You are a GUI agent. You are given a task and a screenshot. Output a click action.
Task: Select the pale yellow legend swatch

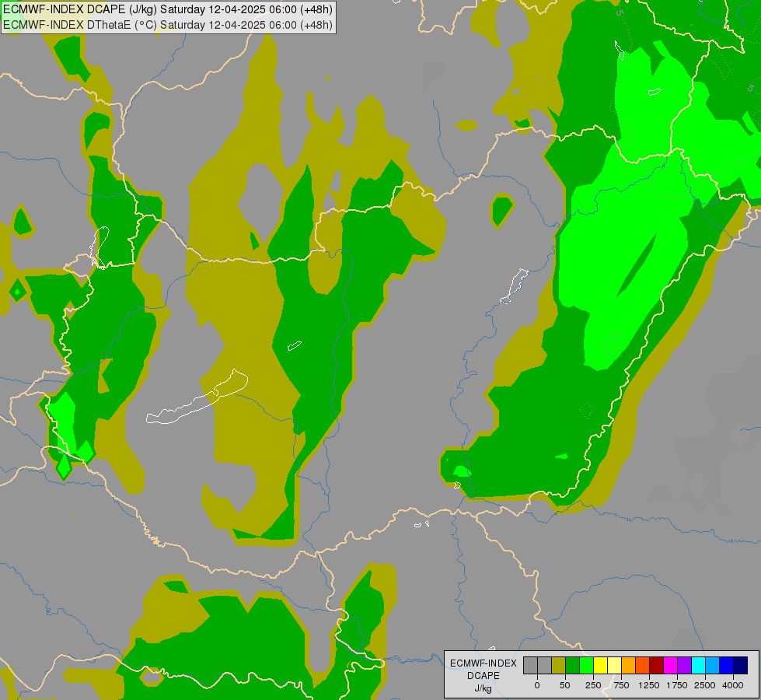[x=614, y=665]
